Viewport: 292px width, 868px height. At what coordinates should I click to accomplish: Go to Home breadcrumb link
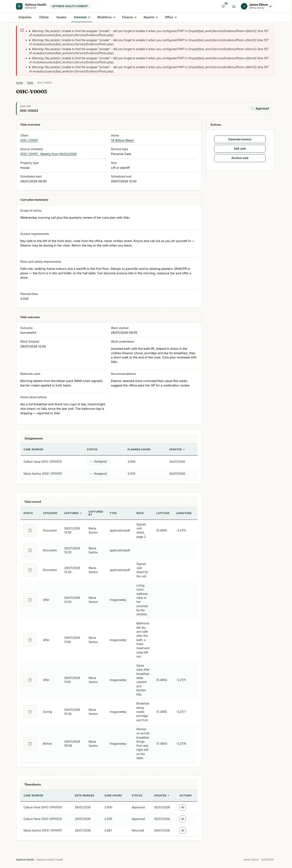coord(19,83)
